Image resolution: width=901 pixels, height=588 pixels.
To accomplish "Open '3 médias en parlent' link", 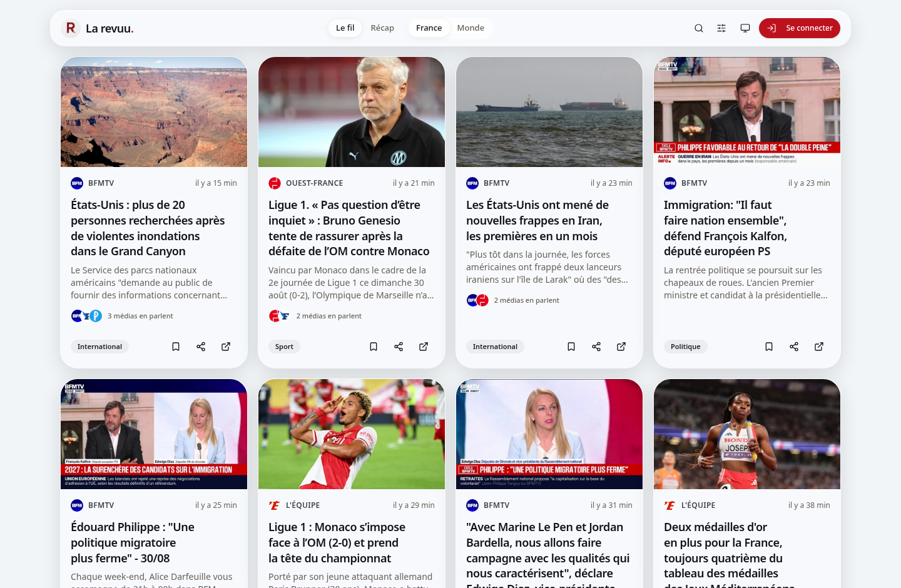I will pyautogui.click(x=140, y=316).
